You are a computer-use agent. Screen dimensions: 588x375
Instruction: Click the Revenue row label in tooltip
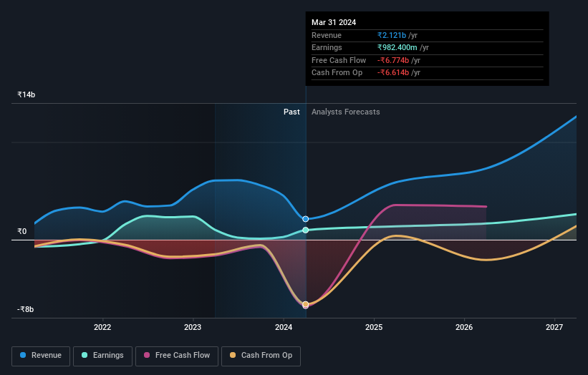(327, 35)
